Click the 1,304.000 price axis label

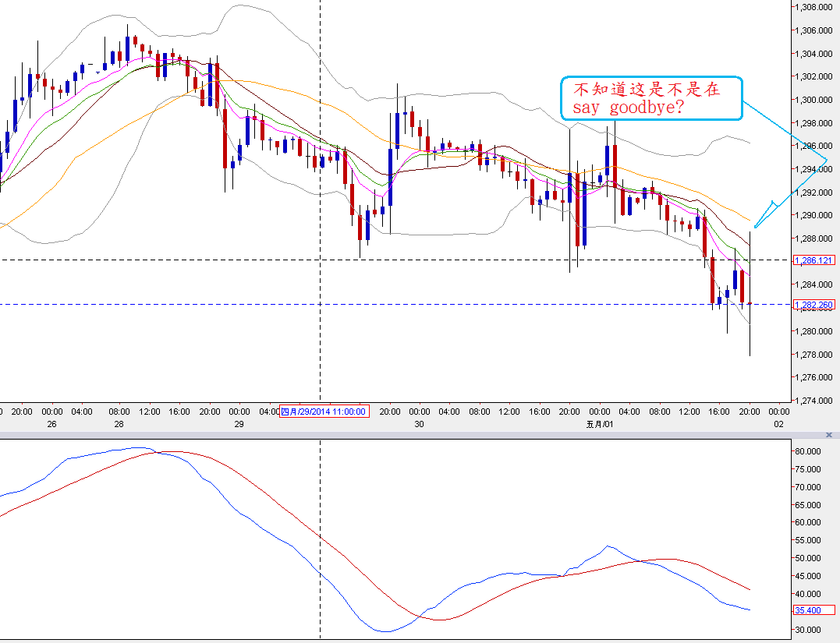pyautogui.click(x=813, y=54)
